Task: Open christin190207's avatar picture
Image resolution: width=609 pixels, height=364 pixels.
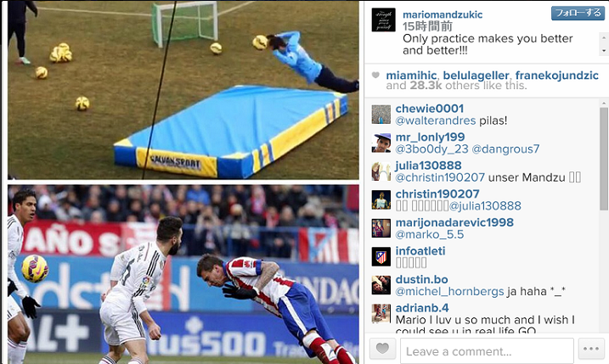Action: (381, 200)
